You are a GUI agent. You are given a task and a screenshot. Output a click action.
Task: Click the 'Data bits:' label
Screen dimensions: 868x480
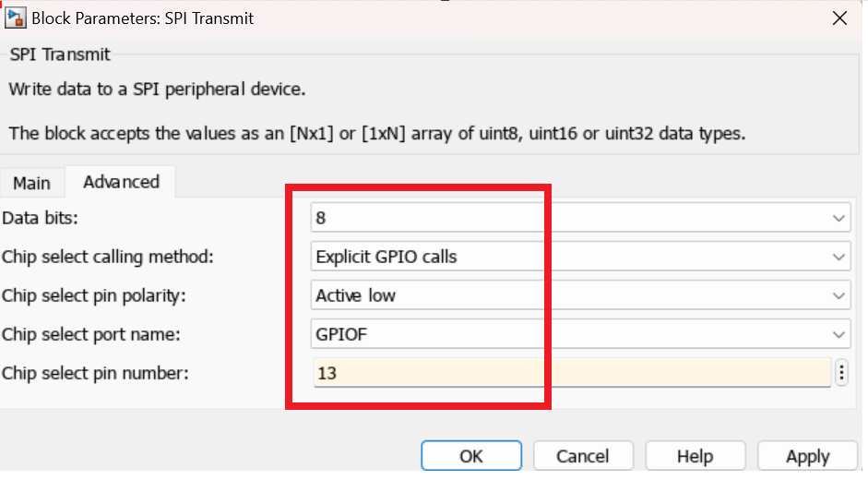pyautogui.click(x=41, y=218)
